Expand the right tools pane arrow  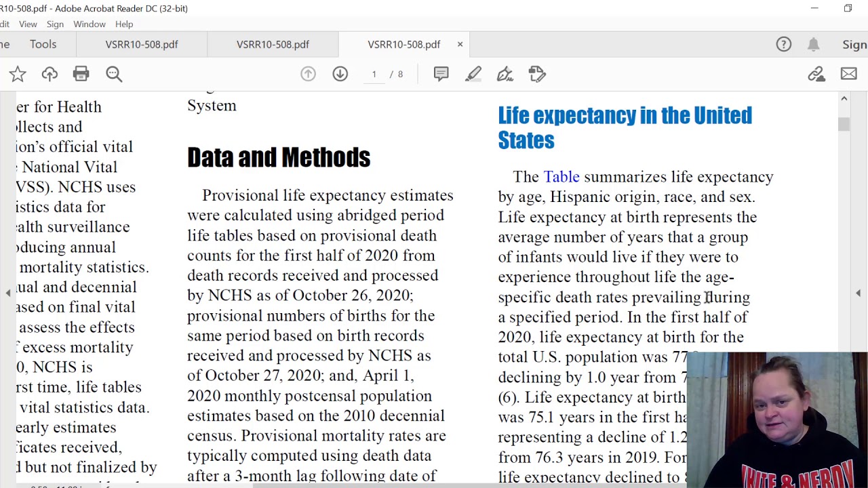tap(858, 293)
